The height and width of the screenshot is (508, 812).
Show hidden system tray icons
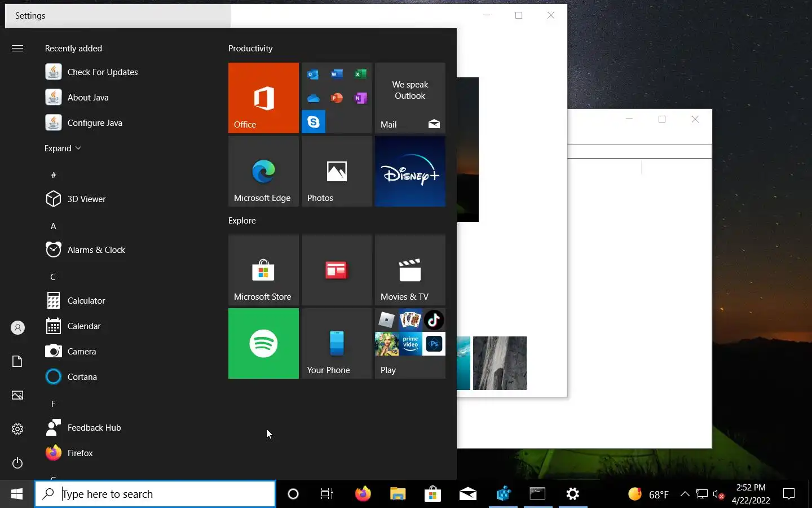tap(685, 494)
